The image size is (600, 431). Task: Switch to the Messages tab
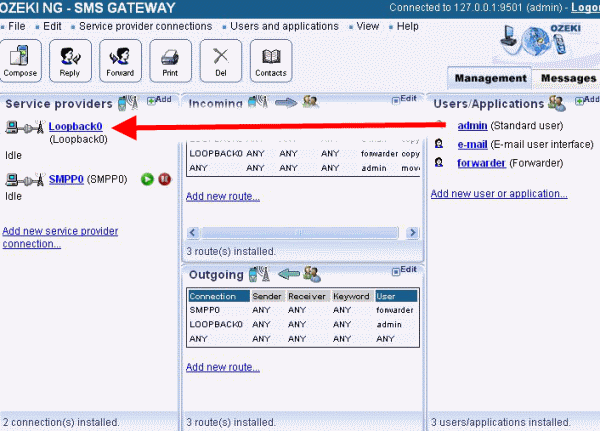568,78
